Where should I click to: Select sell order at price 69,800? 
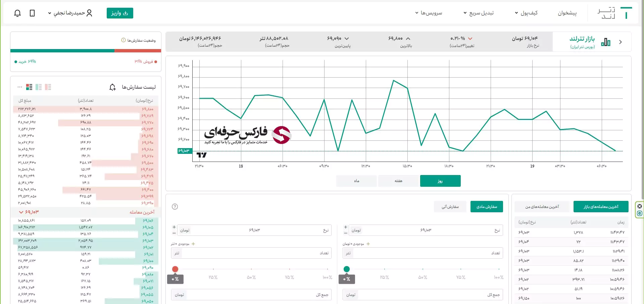click(86, 109)
